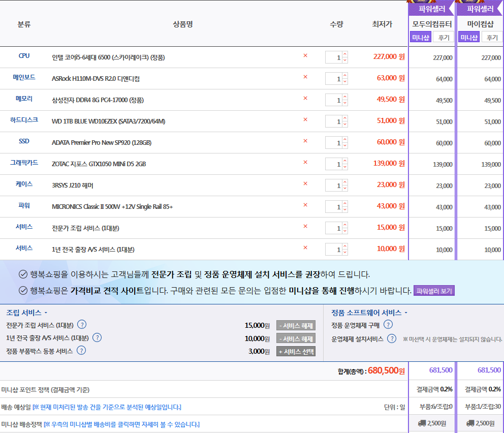This screenshot has width=504, height=433.
Task: Click question mark beside 운영체제 설치서비스
Action: tap(392, 338)
